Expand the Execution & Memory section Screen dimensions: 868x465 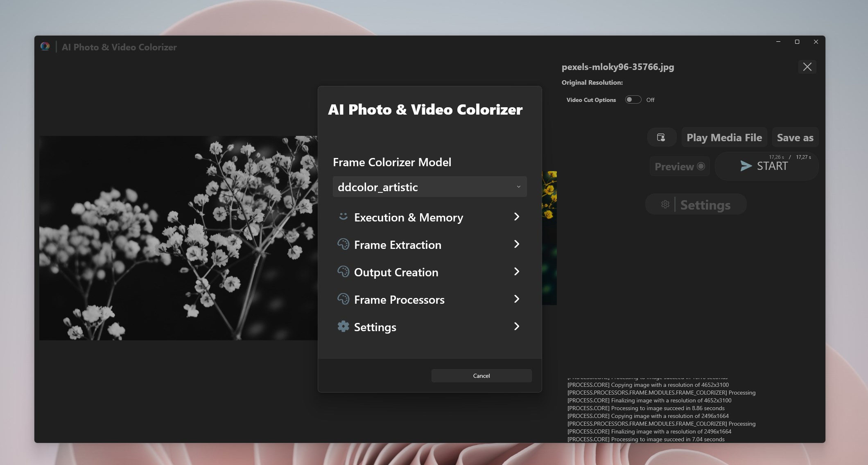[429, 217]
